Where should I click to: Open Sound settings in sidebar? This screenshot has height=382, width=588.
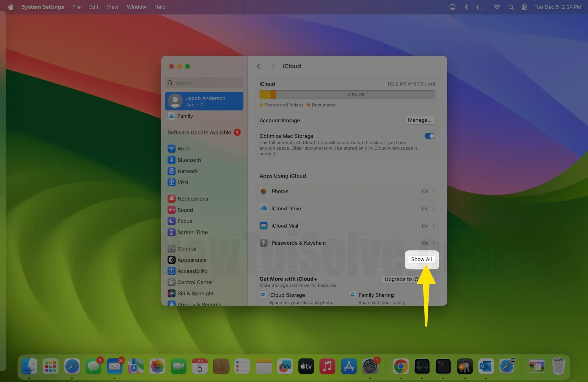pyautogui.click(x=185, y=210)
